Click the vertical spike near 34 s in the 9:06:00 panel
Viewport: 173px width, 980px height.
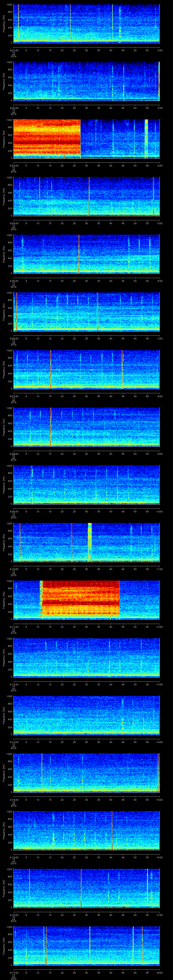(97, 312)
